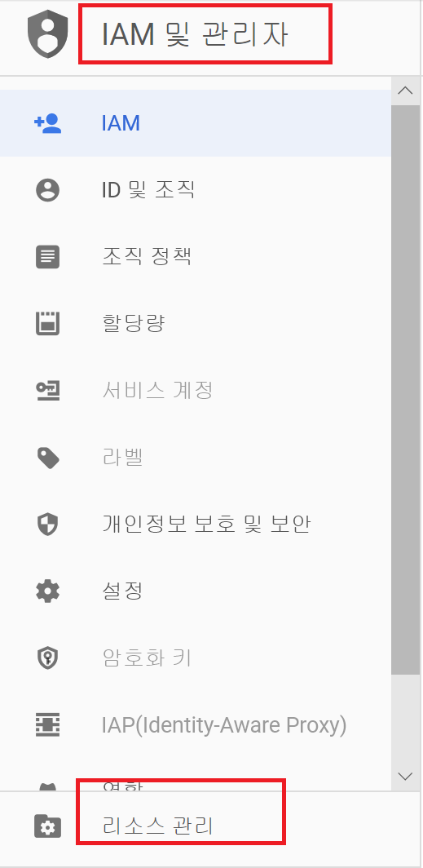Click the 설정 gear icon
The image size is (423, 868).
click(47, 591)
